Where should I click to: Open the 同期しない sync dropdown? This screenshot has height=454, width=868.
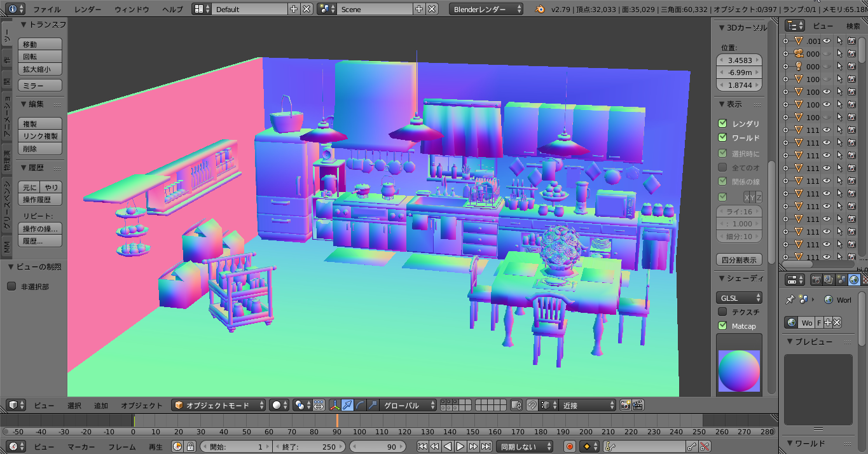525,446
